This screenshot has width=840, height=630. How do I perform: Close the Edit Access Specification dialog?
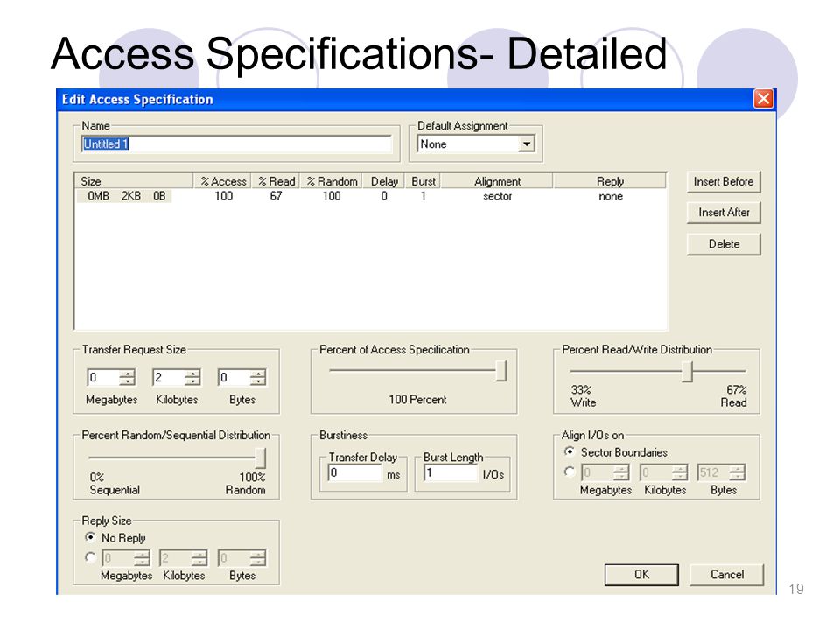click(763, 99)
